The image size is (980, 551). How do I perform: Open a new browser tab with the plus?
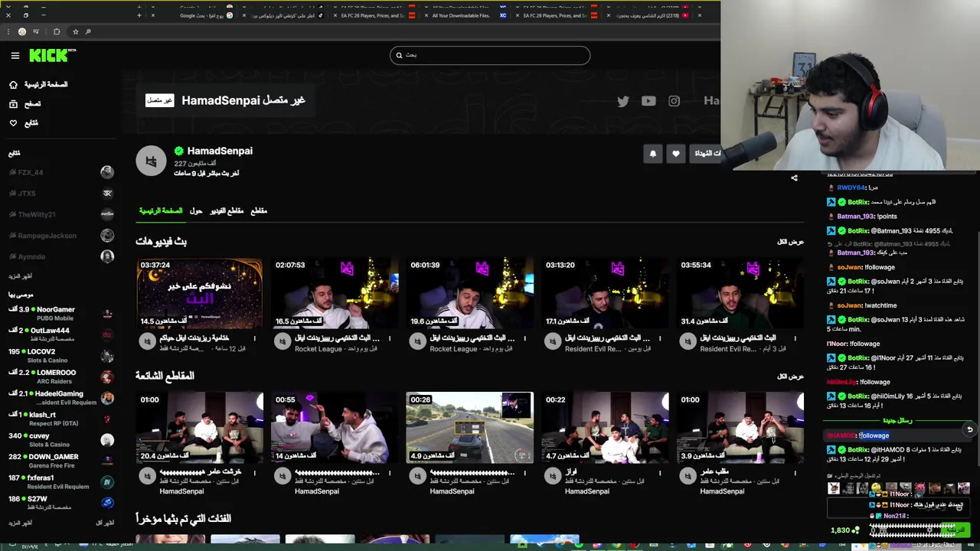pyautogui.click(x=139, y=15)
